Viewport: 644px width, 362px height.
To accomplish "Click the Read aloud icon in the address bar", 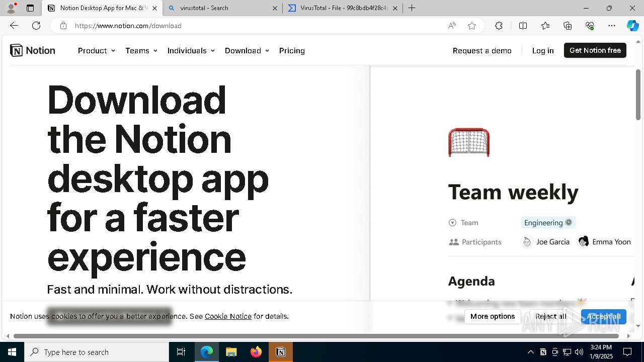I will pos(452,26).
